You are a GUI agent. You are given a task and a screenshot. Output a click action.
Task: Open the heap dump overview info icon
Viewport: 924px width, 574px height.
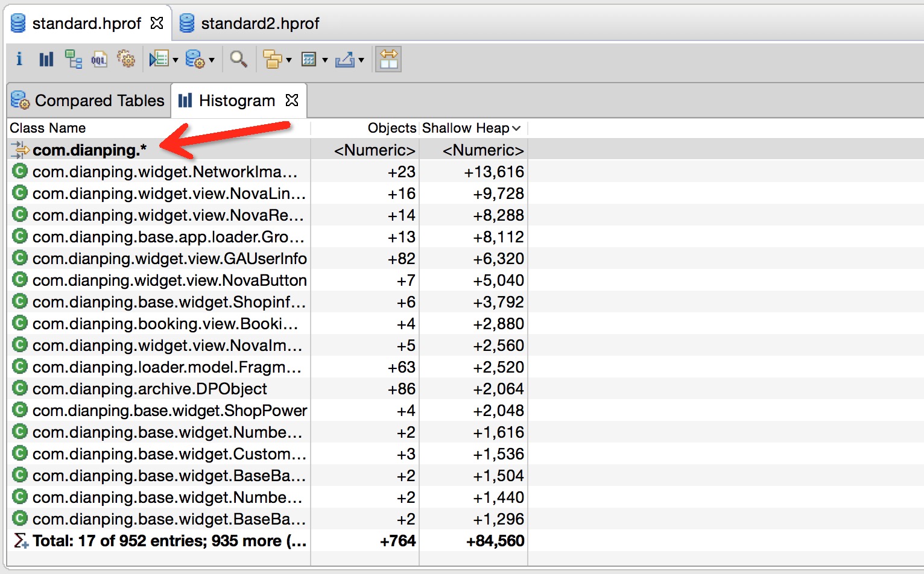pos(19,59)
